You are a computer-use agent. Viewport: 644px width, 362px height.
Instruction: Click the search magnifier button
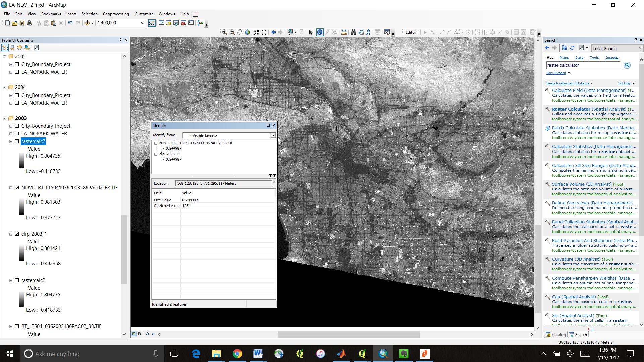tap(627, 65)
